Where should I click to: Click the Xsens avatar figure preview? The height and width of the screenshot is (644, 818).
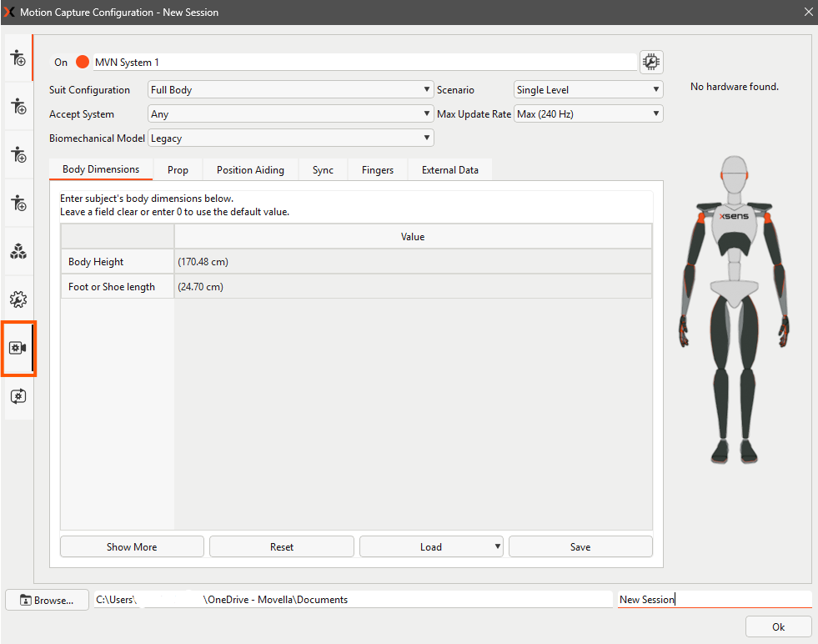[734, 309]
